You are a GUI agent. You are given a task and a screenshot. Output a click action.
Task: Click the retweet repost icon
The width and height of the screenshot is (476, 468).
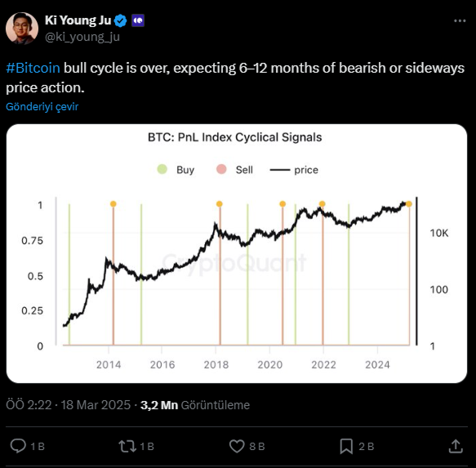127,446
